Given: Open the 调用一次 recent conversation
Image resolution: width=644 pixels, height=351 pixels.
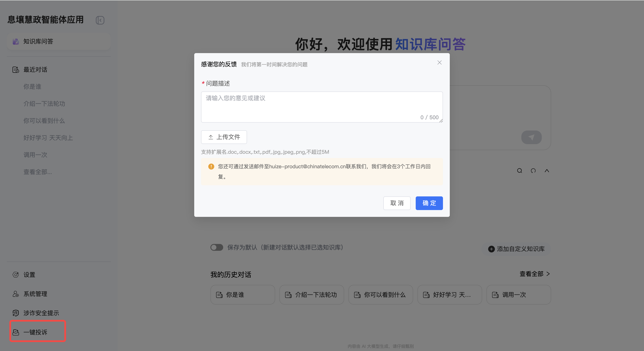Looking at the screenshot, I should pos(35,155).
